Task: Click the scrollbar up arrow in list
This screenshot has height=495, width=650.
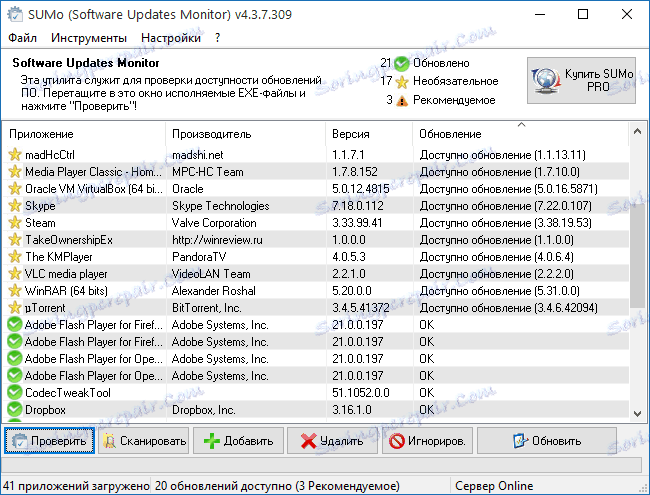Action: [x=638, y=131]
